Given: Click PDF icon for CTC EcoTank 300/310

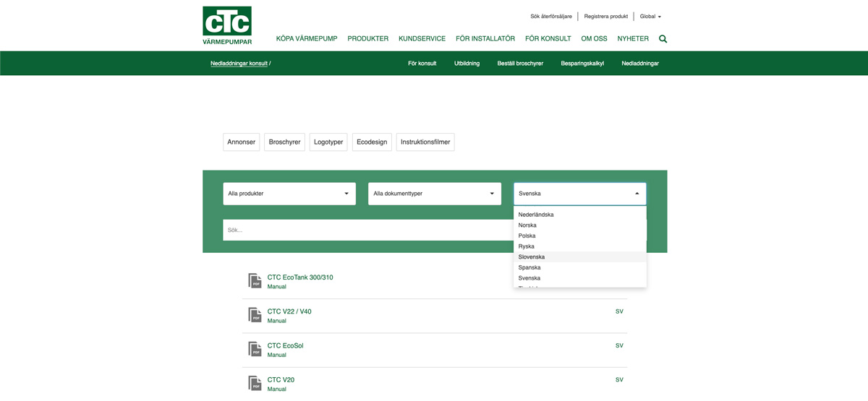Looking at the screenshot, I should pyautogui.click(x=255, y=281).
